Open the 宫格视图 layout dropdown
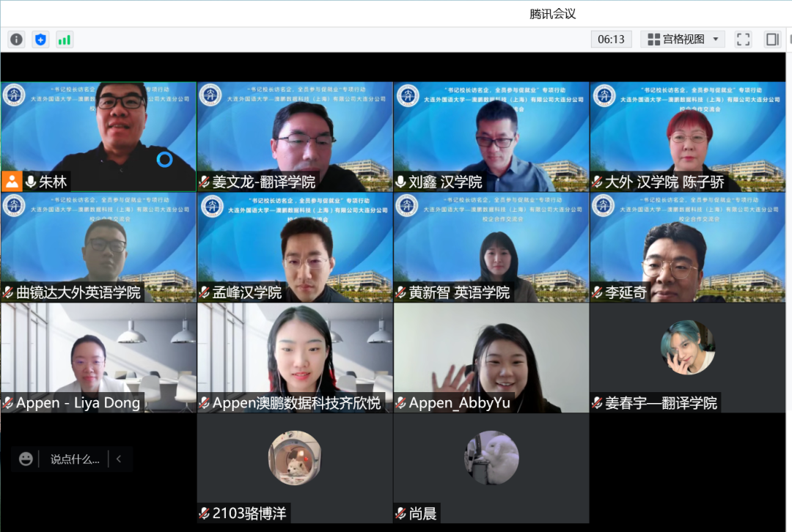 coord(676,40)
